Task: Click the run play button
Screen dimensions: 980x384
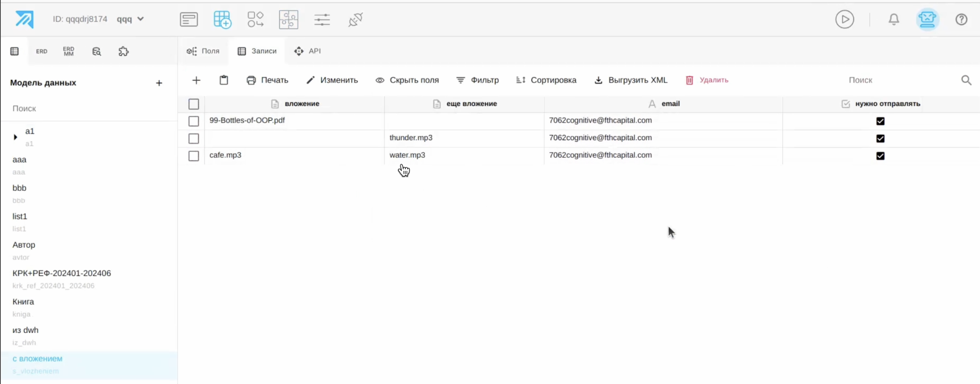Action: coord(844,19)
